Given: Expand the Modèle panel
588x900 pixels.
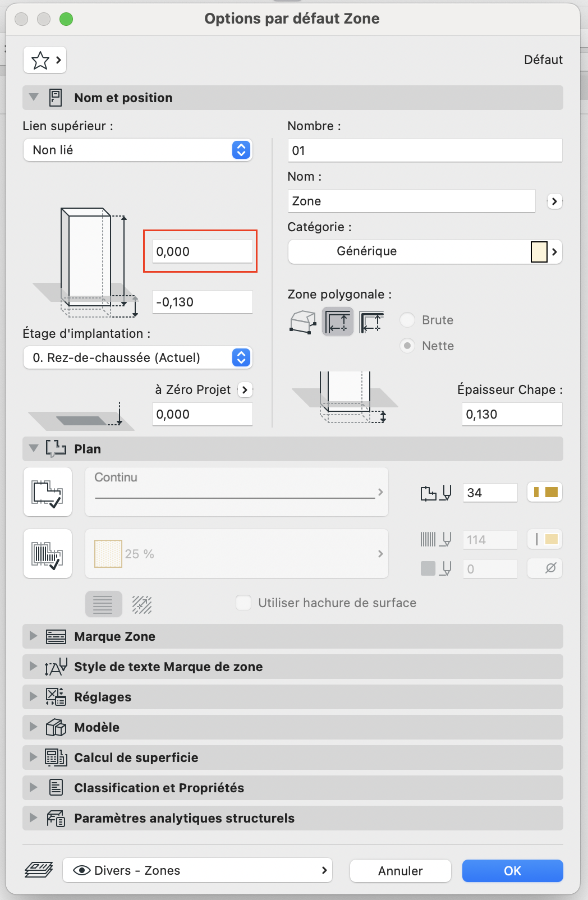Looking at the screenshot, I should (34, 727).
